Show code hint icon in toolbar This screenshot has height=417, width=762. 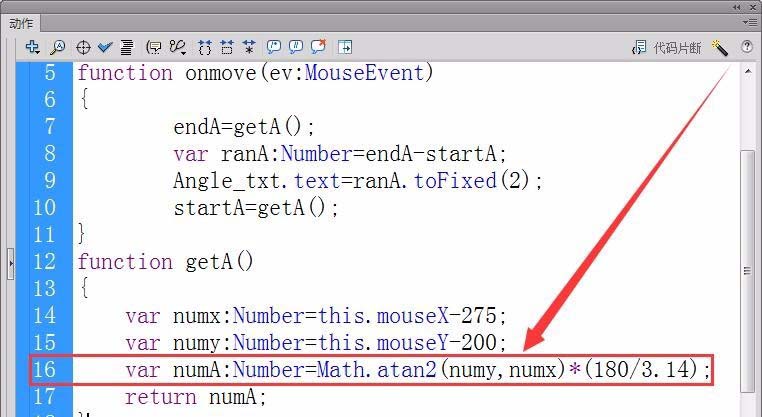154,47
